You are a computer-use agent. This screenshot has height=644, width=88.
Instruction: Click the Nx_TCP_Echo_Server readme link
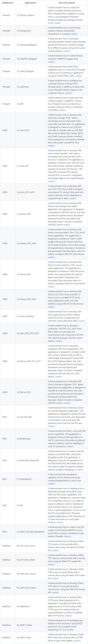[55, 550]
